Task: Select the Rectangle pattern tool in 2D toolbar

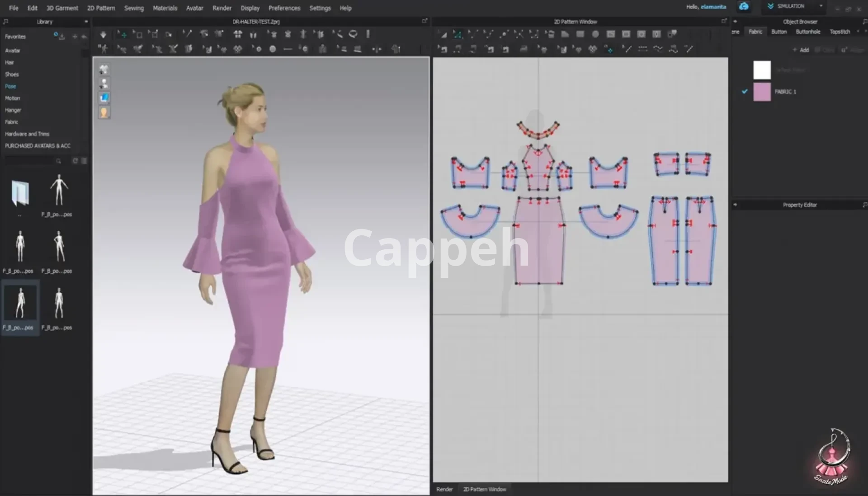Action: tap(580, 34)
